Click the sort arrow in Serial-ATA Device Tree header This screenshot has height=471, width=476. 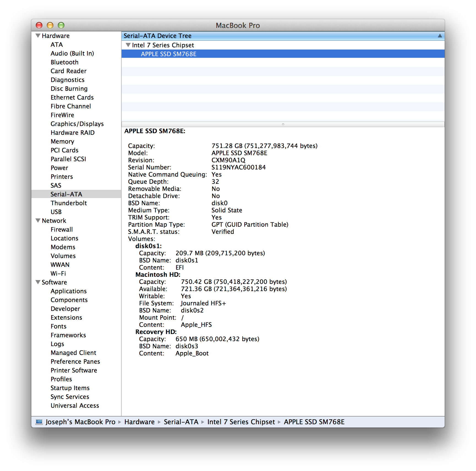click(440, 36)
